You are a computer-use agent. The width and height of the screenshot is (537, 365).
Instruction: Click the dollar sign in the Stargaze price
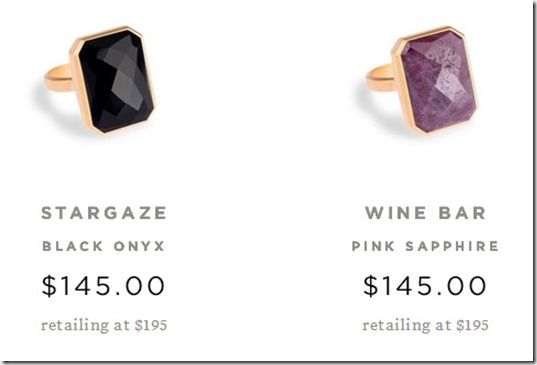(x=49, y=285)
